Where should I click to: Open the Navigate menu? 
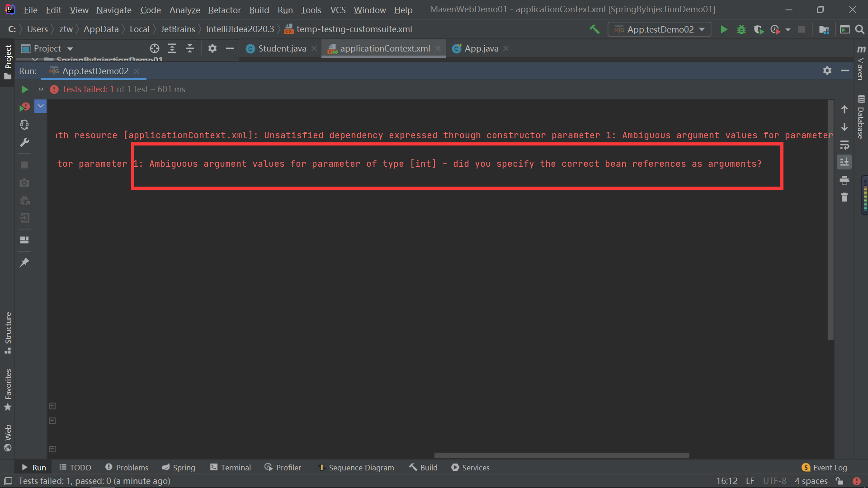113,9
